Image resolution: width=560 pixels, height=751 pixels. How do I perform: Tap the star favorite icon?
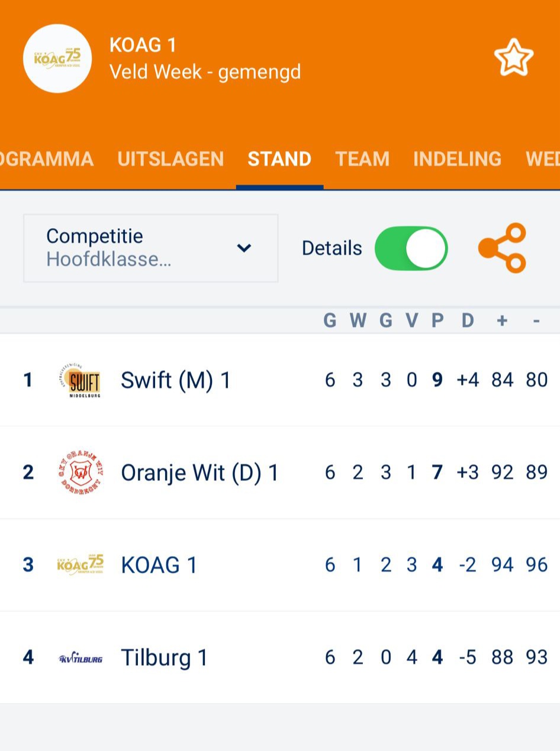pos(513,57)
